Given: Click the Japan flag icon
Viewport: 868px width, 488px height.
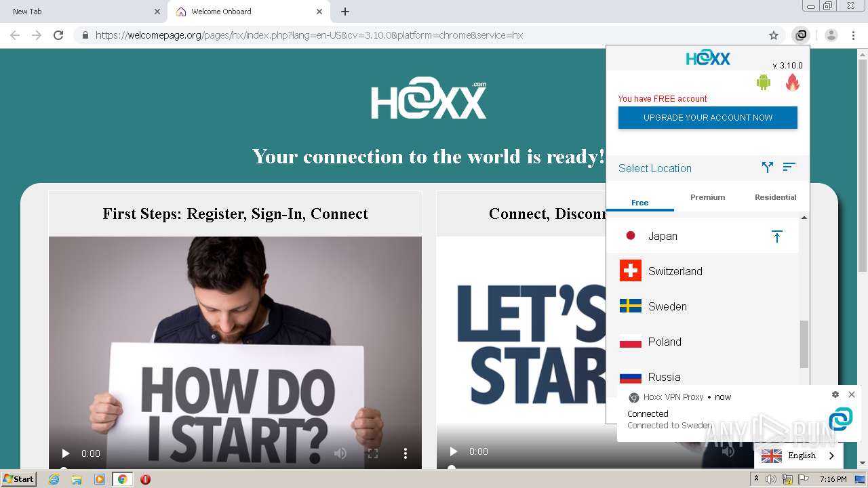Looking at the screenshot, I should 631,236.
